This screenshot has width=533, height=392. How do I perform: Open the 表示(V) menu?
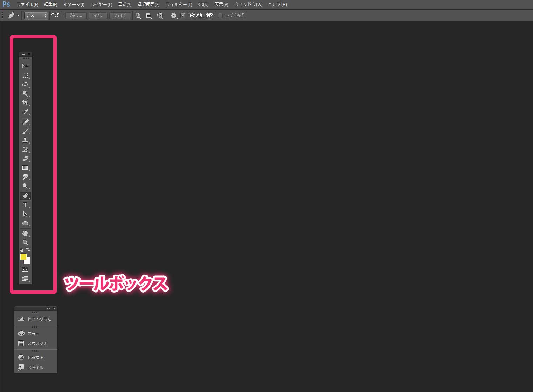221,5
